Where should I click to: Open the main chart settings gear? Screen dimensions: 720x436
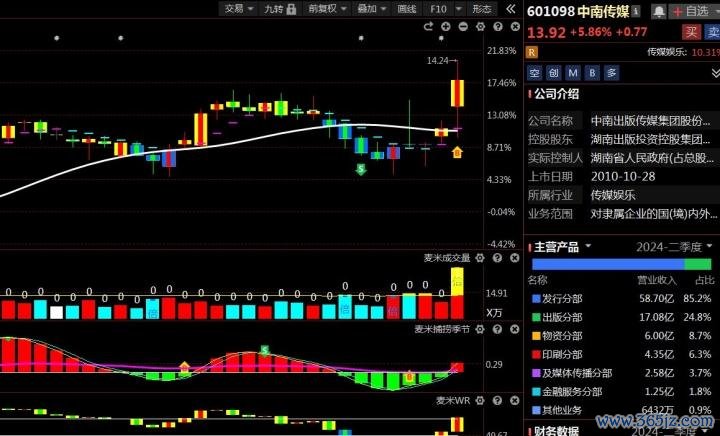(480, 27)
